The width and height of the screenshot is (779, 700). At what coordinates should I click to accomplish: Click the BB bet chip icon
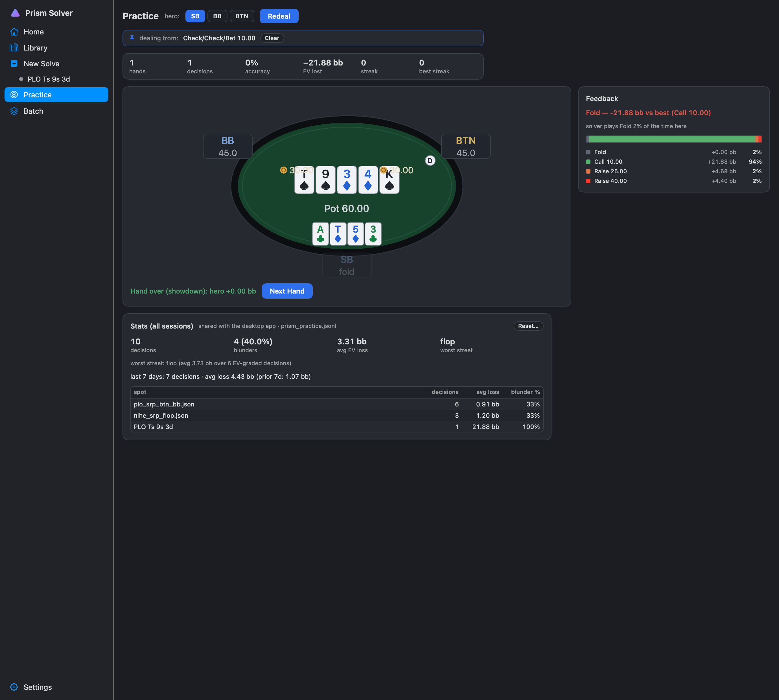coord(283,170)
